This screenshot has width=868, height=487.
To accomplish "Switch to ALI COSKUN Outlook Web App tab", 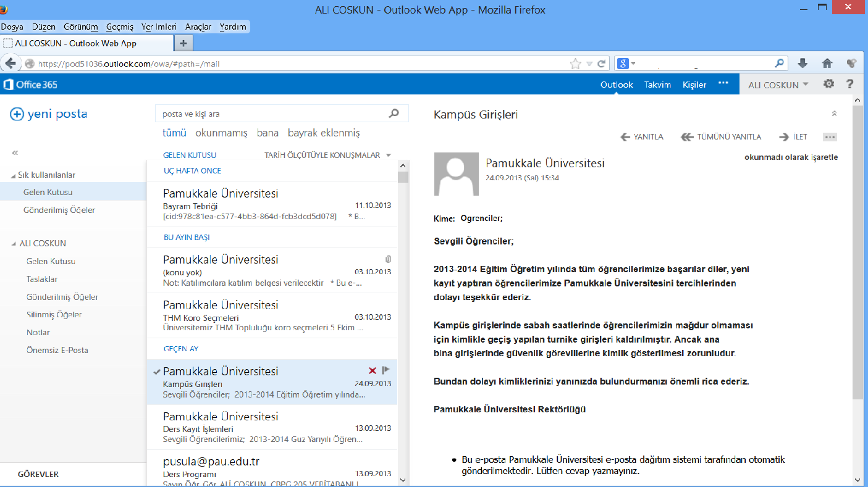I will pos(87,43).
